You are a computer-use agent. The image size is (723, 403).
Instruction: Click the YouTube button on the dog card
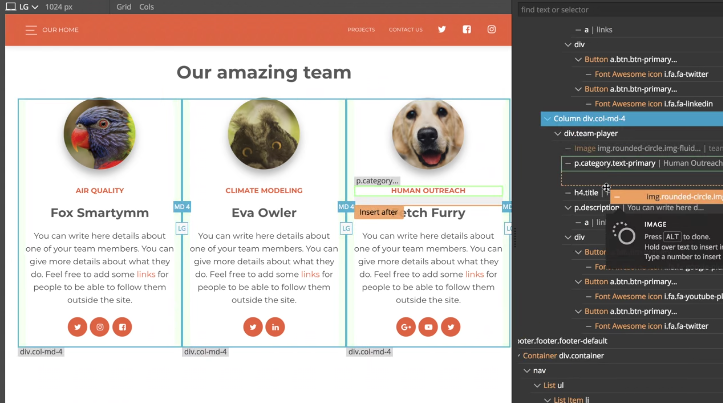pos(428,327)
